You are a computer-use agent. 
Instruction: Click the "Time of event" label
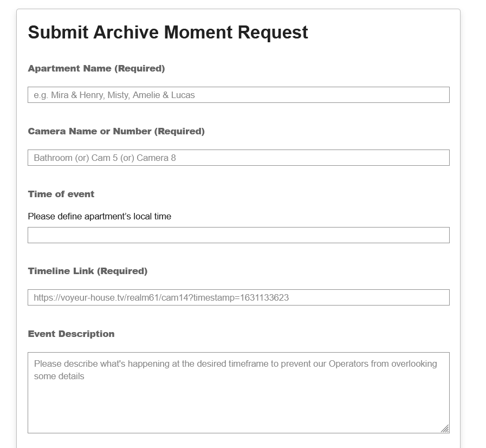(61, 194)
